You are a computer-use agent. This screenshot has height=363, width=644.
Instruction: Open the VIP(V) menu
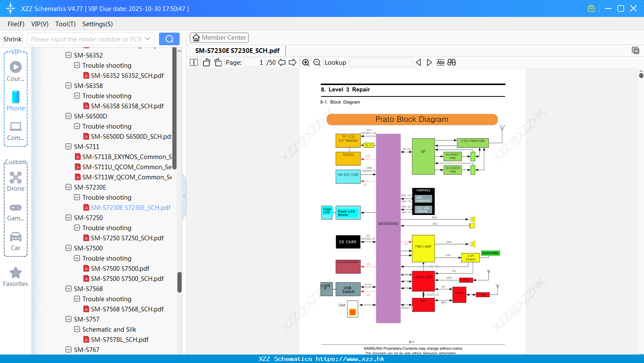pos(40,24)
